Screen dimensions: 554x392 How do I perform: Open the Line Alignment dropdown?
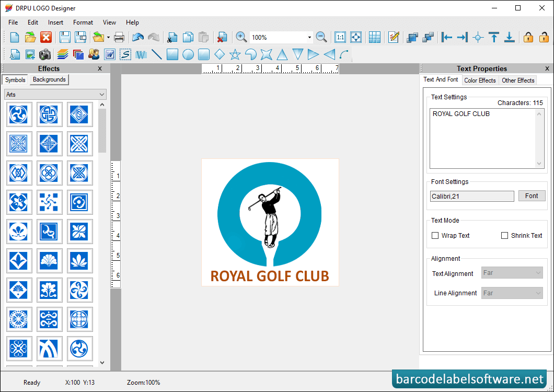point(512,293)
